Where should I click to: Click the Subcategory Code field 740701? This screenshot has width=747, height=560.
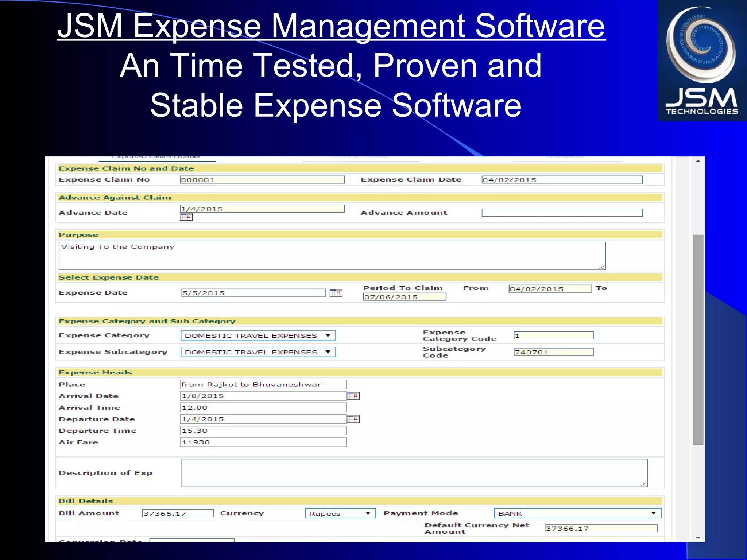[x=553, y=352]
